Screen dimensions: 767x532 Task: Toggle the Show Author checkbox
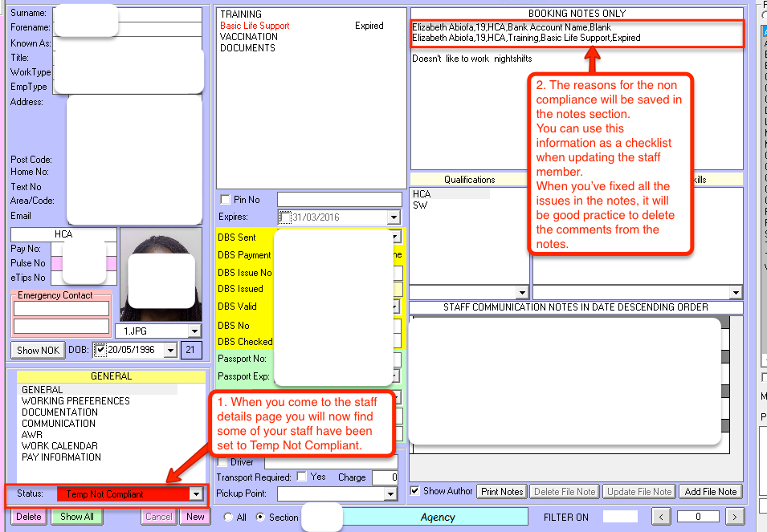414,491
